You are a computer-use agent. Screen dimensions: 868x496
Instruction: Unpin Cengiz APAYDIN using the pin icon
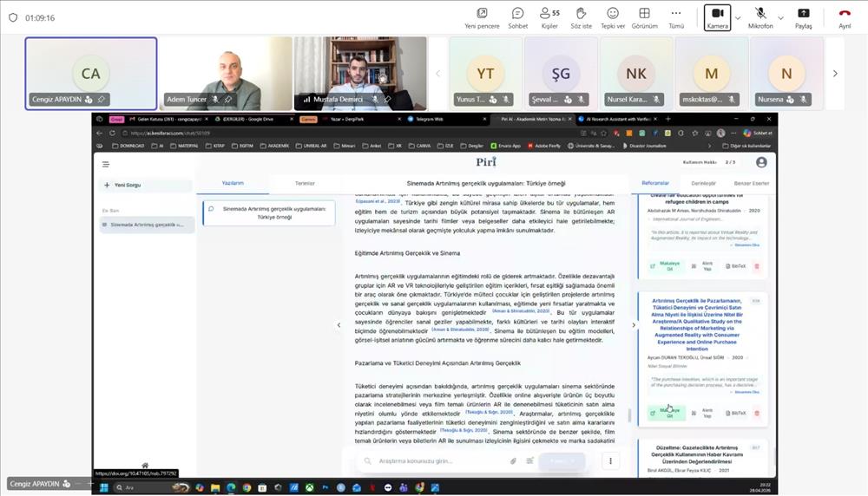(102, 100)
